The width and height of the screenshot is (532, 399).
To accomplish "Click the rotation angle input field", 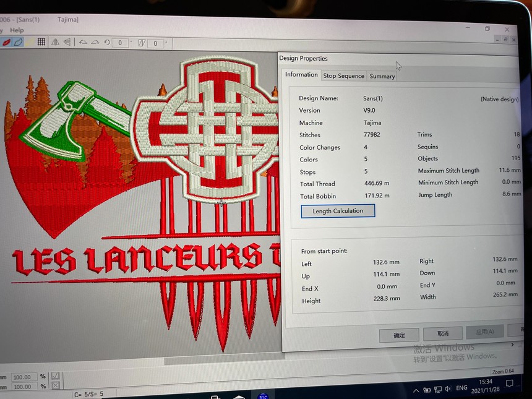I will [x=120, y=43].
